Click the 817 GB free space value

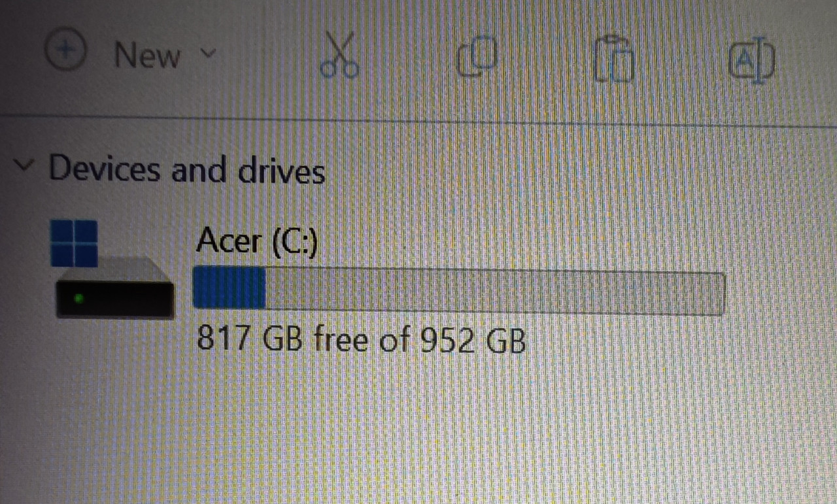(x=250, y=340)
